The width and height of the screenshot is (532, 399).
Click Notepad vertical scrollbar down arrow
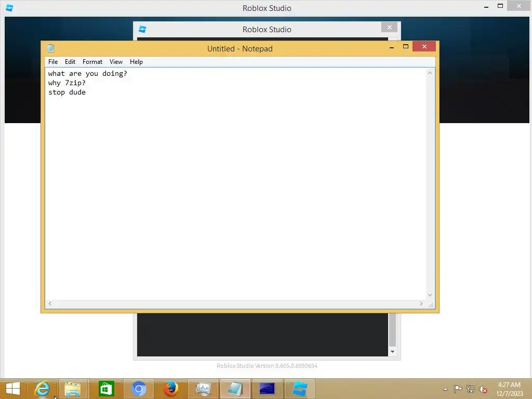(430, 295)
